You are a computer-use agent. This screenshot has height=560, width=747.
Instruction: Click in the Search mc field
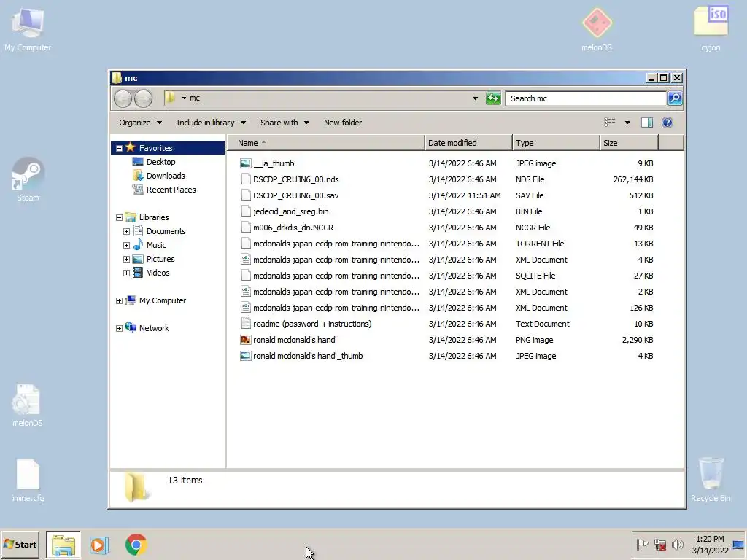pyautogui.click(x=586, y=98)
